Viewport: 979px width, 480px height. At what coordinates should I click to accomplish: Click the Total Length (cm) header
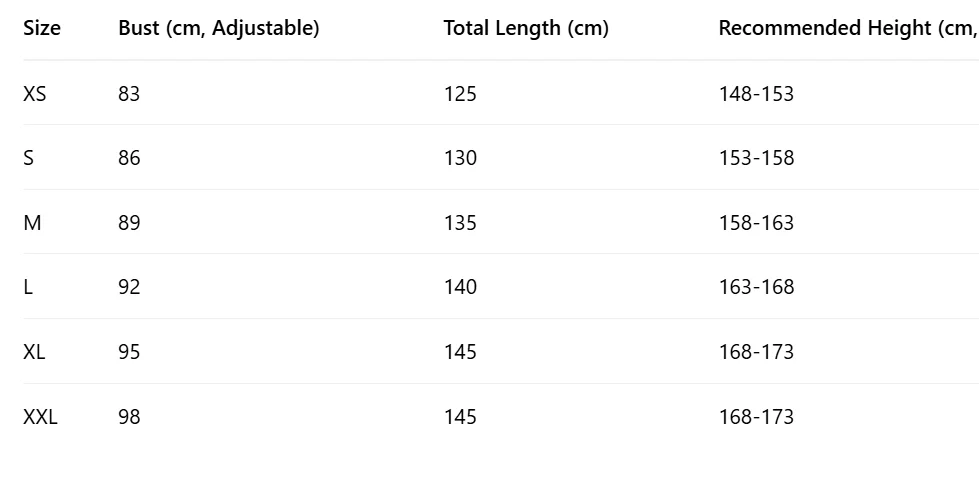click(526, 28)
